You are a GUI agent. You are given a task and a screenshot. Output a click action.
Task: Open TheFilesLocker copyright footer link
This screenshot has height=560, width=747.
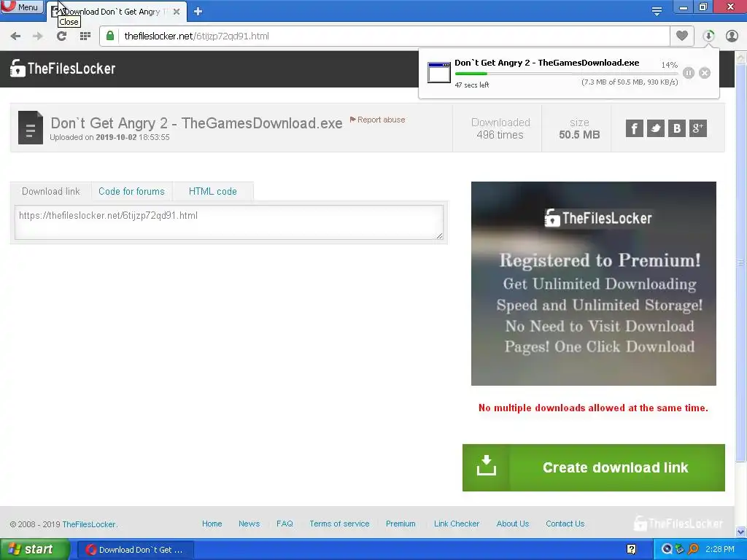(89, 524)
